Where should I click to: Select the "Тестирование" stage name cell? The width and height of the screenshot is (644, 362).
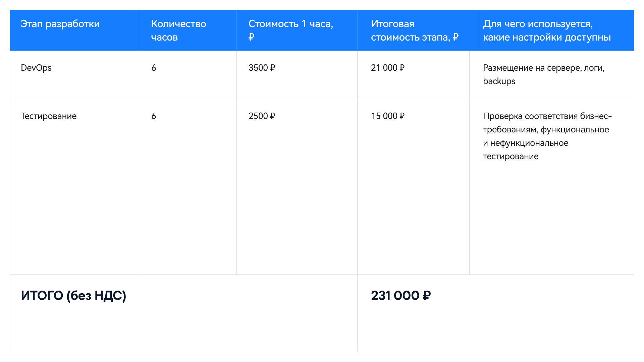[x=49, y=116]
